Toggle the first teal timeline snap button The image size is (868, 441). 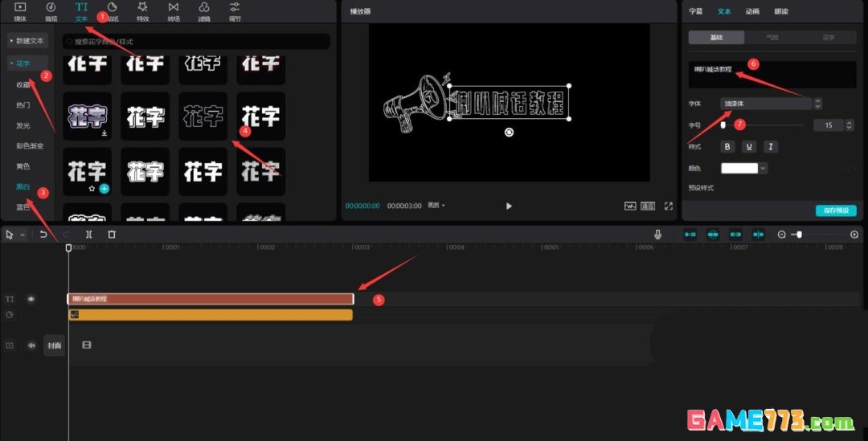(x=690, y=235)
